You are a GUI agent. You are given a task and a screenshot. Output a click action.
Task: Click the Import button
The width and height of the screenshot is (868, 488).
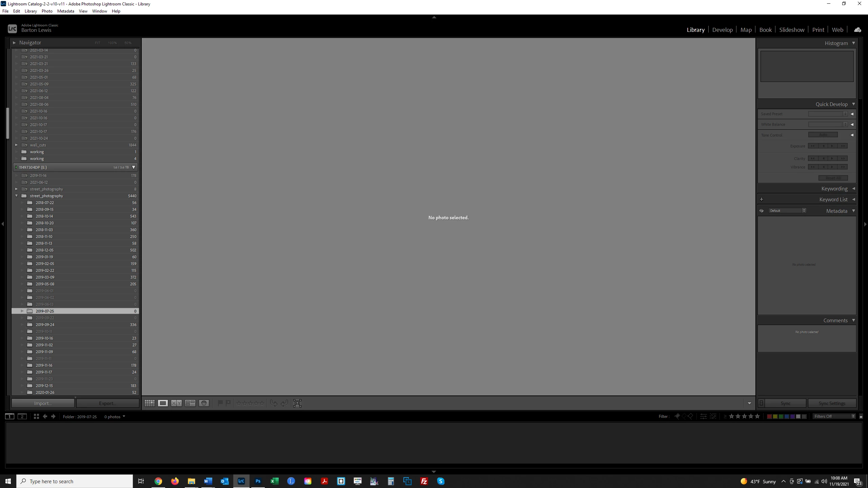click(x=43, y=403)
